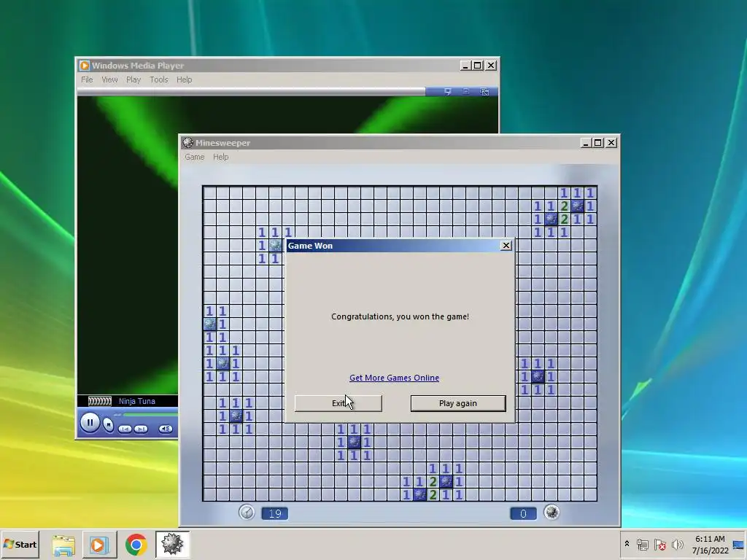Open the Get More Games Online link
This screenshot has width=747, height=560.
[x=394, y=378]
